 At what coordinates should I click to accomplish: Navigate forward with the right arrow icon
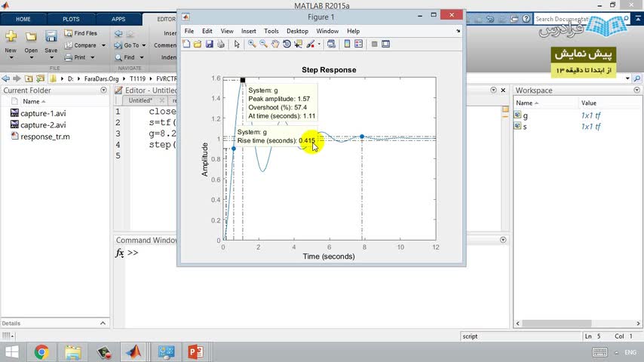click(x=17, y=78)
